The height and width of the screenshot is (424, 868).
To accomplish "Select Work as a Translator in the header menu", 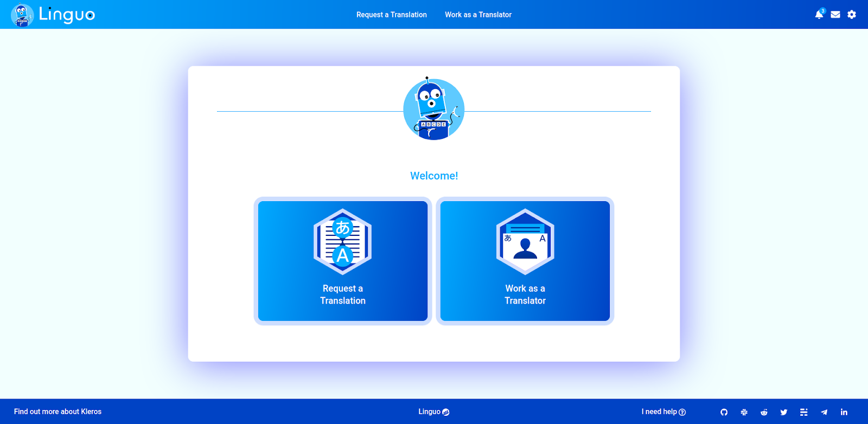I will [478, 15].
